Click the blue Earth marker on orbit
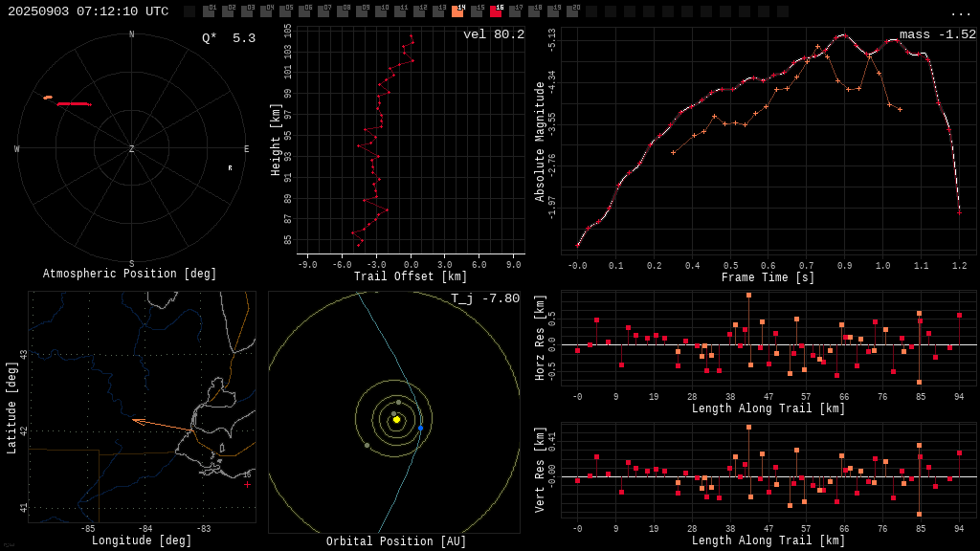This screenshot has height=551, width=980. [421, 428]
